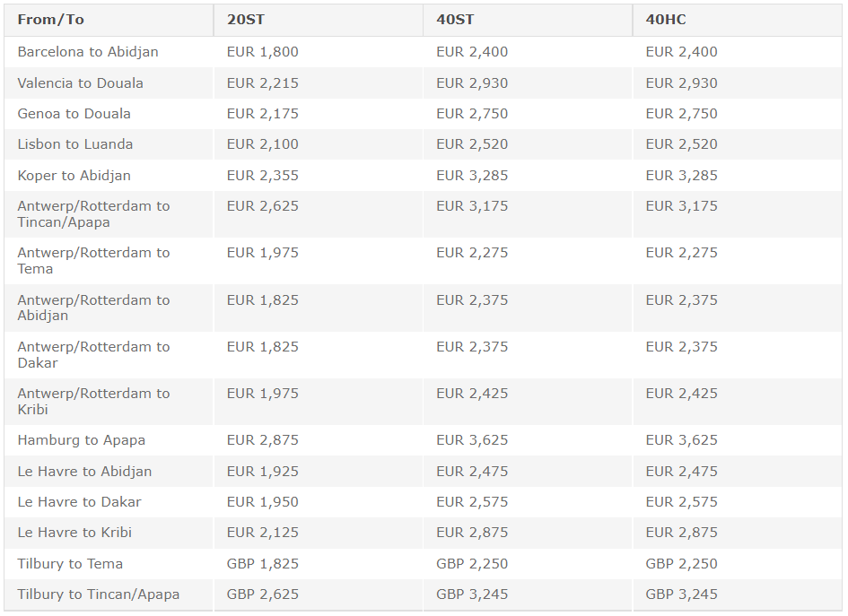Click the Genoa to Douala 20ST price
The image size is (848, 616).
(262, 114)
